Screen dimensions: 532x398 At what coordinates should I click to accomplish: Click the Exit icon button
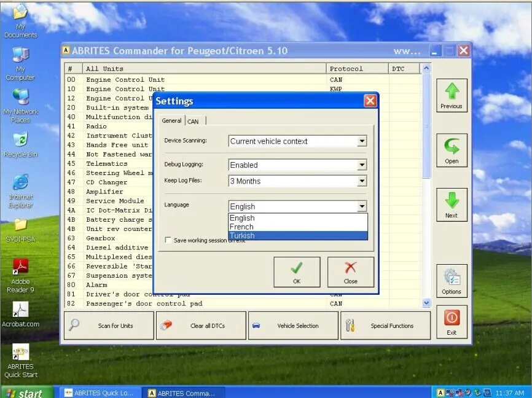coord(452,321)
